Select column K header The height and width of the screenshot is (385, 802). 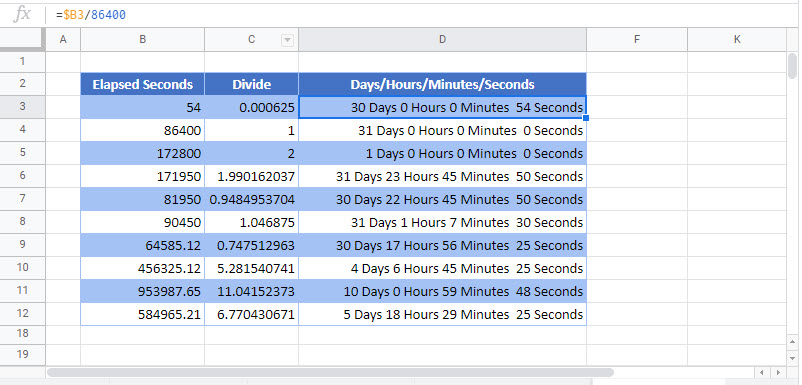coord(737,39)
